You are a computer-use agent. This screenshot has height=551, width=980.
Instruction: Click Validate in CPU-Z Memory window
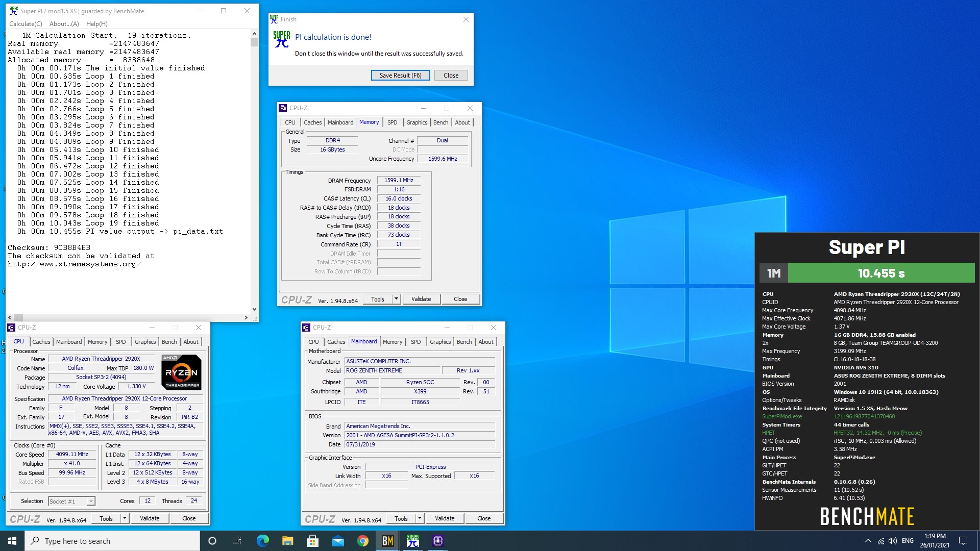pyautogui.click(x=421, y=299)
